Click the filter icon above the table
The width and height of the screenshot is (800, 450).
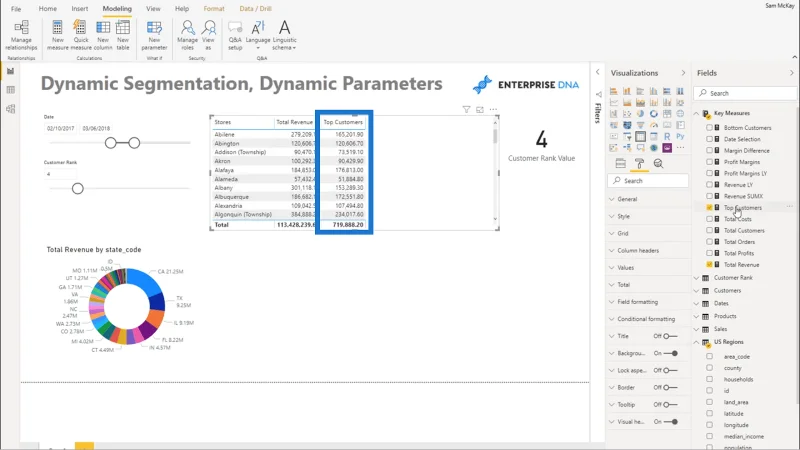click(x=466, y=109)
